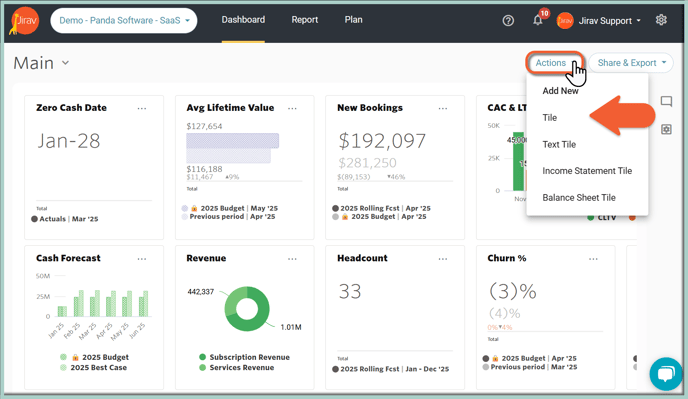Toggle 2025 Best Case legend entry
The width and height of the screenshot is (688, 399).
[x=93, y=368]
